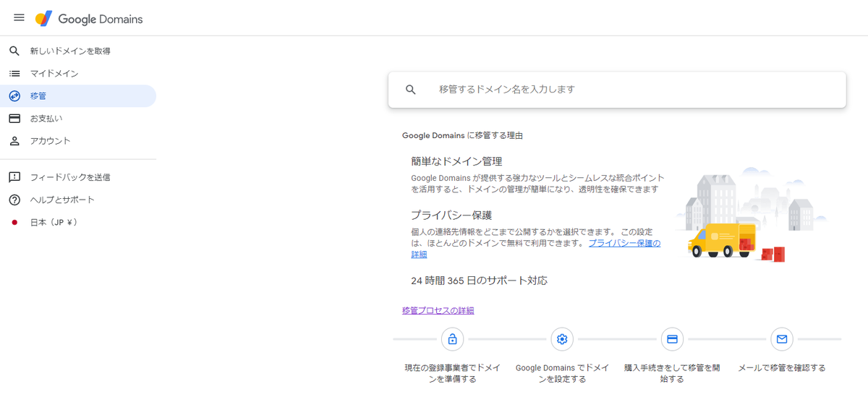Open 新しいドメインを取得 in the sidebar

[78, 51]
